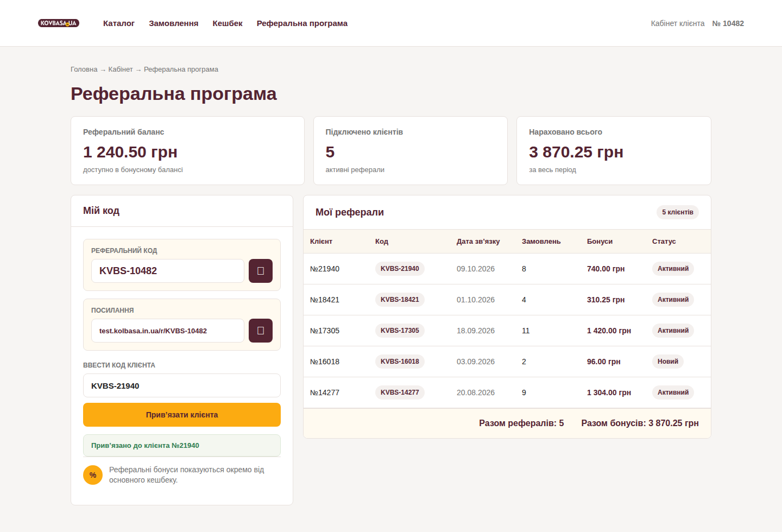Open the Каталог menu item
This screenshot has height=532, width=782.
pos(119,23)
